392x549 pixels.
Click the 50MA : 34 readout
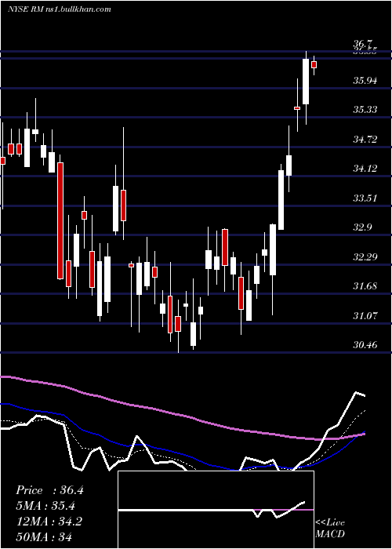pyautogui.click(x=44, y=536)
